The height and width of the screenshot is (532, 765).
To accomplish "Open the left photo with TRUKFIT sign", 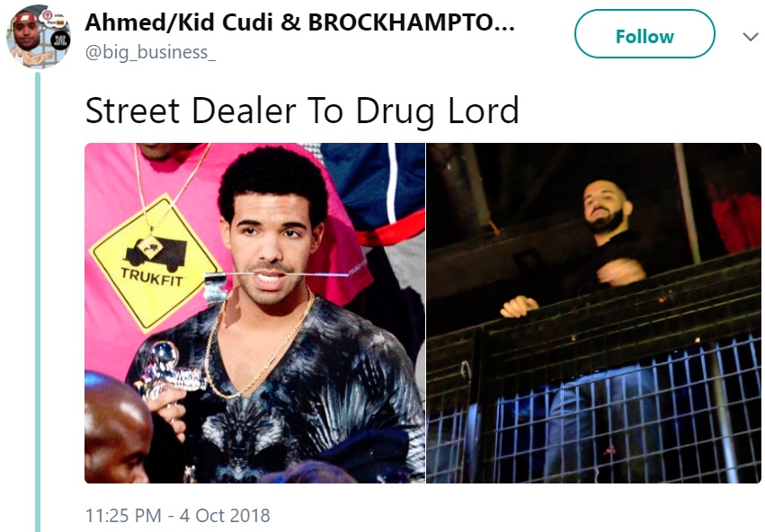I will (x=254, y=313).
